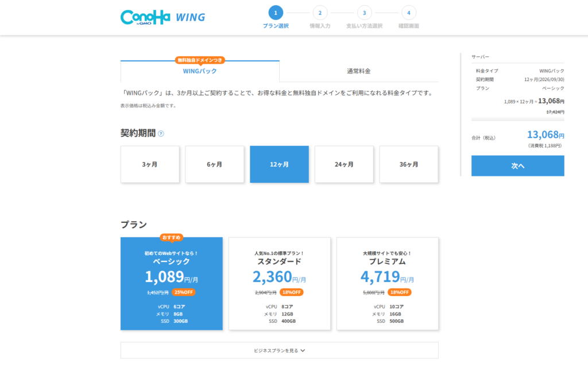
Task: Select the 12ヶ月 contract period
Action: tap(279, 164)
